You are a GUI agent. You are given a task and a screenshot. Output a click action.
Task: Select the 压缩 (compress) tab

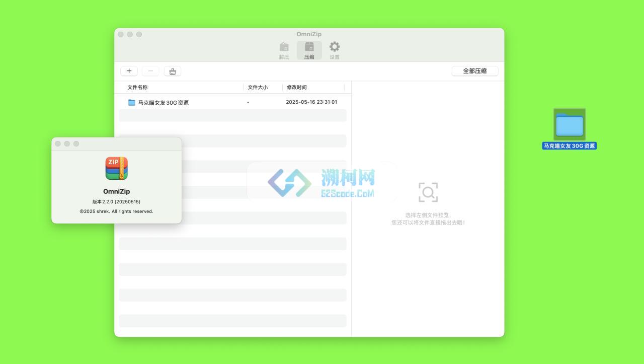pyautogui.click(x=309, y=50)
